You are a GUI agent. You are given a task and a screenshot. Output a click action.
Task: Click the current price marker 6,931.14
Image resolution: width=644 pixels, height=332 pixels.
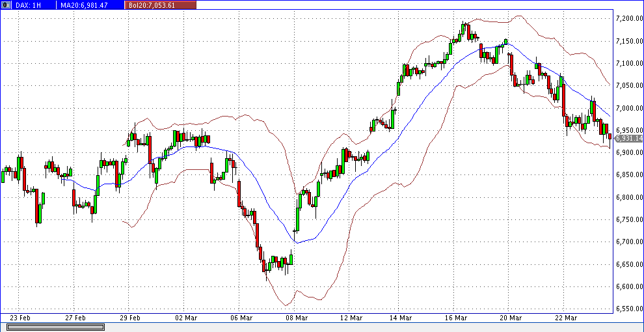pos(628,139)
